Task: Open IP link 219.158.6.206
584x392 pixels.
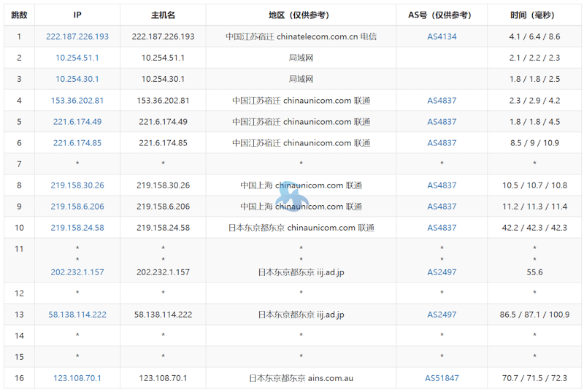Action: (x=77, y=207)
